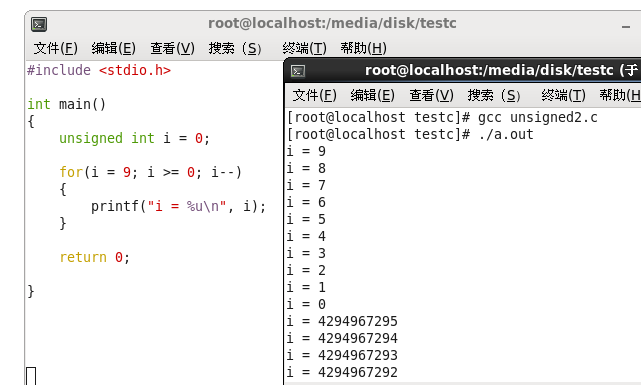Click the ./a.out command line
This screenshot has width=641, height=385.
coord(410,134)
